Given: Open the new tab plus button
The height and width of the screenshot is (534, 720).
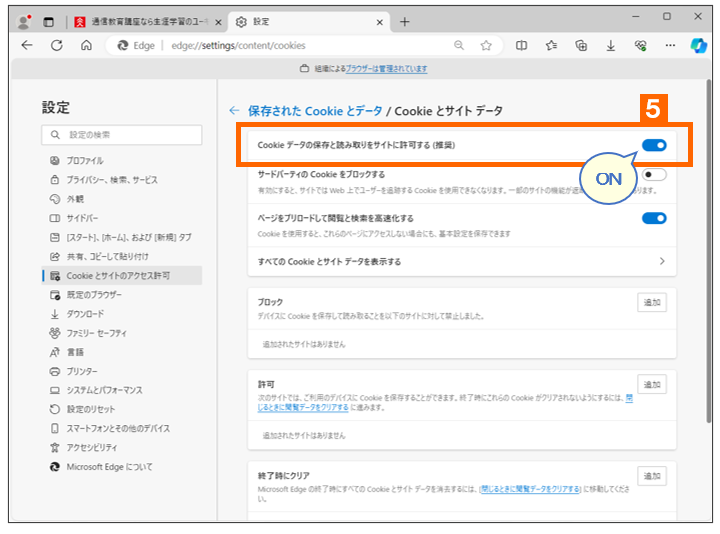Looking at the screenshot, I should 405,21.
